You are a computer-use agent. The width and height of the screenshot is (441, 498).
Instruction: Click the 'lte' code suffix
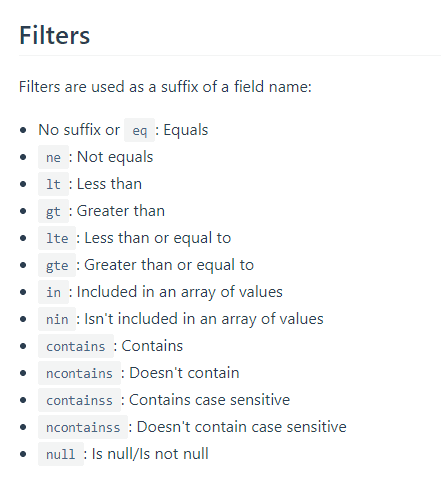click(57, 238)
